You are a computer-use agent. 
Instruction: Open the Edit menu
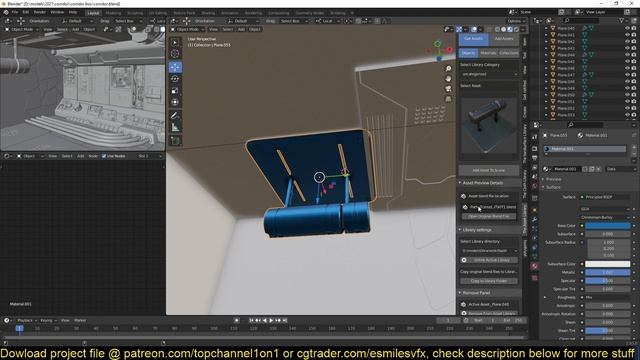point(26,12)
